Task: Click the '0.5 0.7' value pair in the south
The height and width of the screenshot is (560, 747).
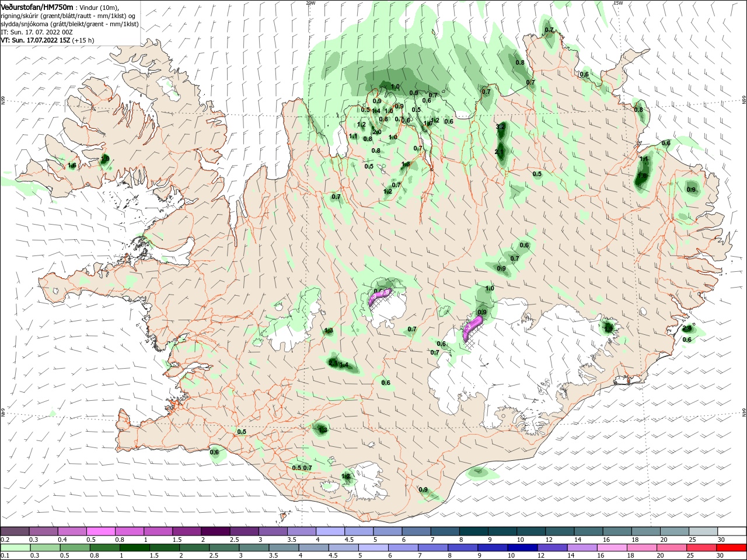Action: coord(302,468)
